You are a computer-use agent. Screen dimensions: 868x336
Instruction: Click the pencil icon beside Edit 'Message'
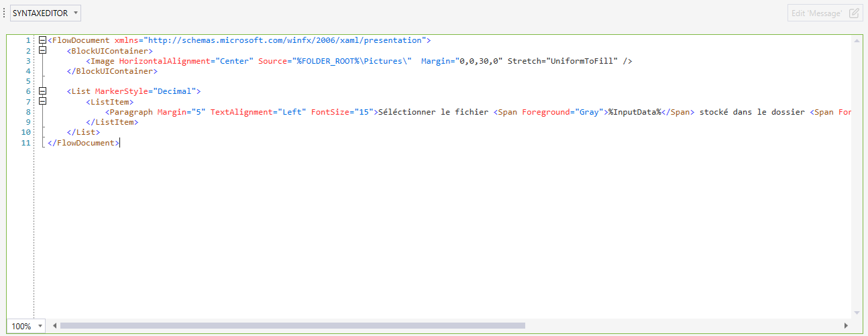854,13
